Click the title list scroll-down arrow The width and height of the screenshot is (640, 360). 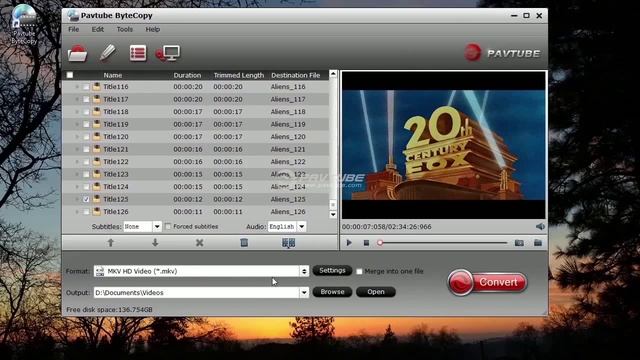[333, 215]
